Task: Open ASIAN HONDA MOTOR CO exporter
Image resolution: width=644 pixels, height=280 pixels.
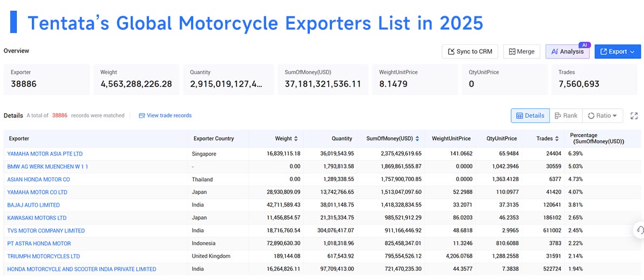Action: tap(39, 179)
